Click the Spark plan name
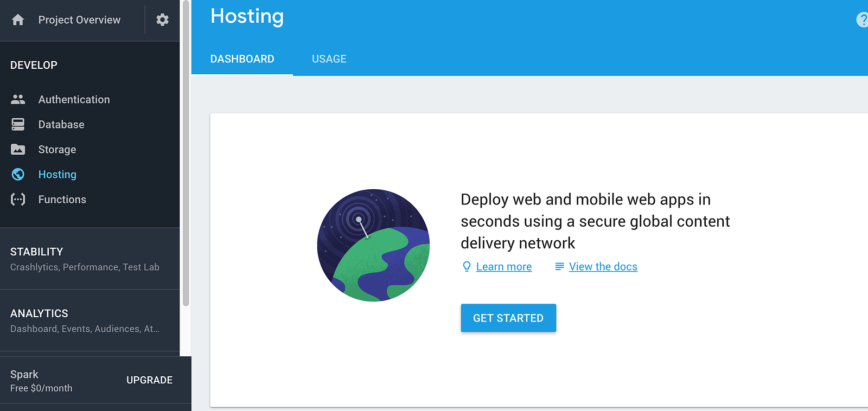Screen dimensions: 868x411 point(24,374)
